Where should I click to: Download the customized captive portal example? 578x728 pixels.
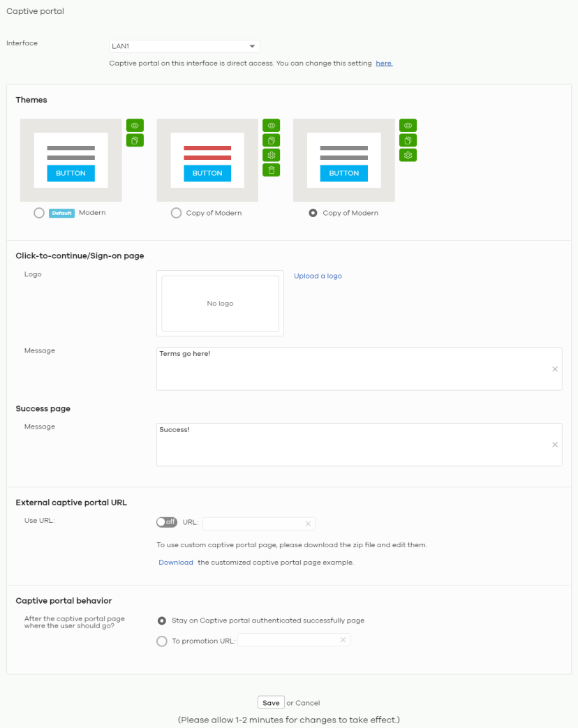pos(175,563)
